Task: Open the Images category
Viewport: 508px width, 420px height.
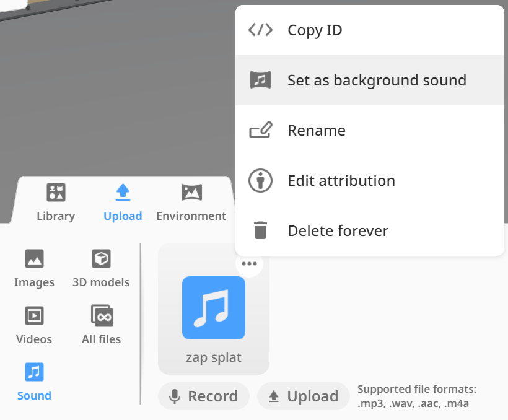Action: tap(34, 269)
